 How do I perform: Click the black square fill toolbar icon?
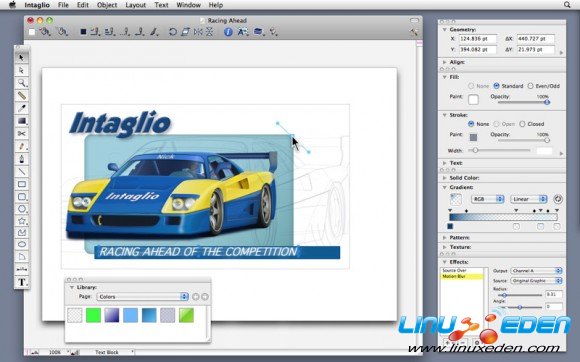84,32
